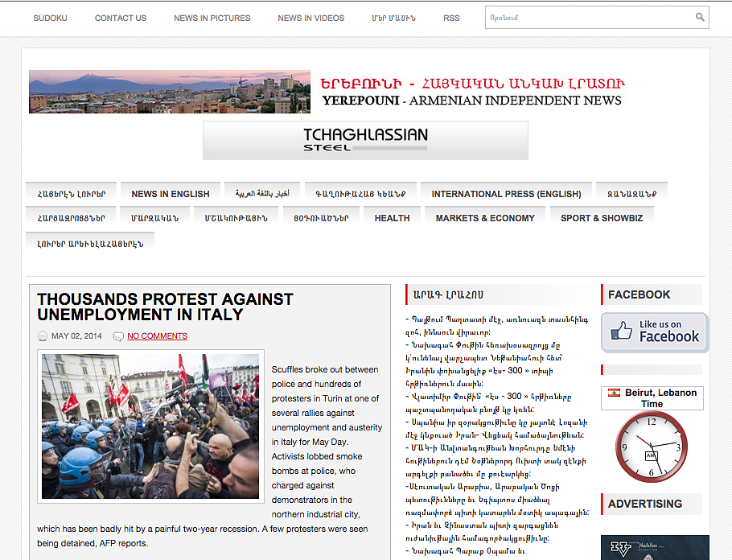This screenshot has height=560, width=732.
Task: Click the FACEBOOK sidebar heading
Action: click(x=639, y=294)
